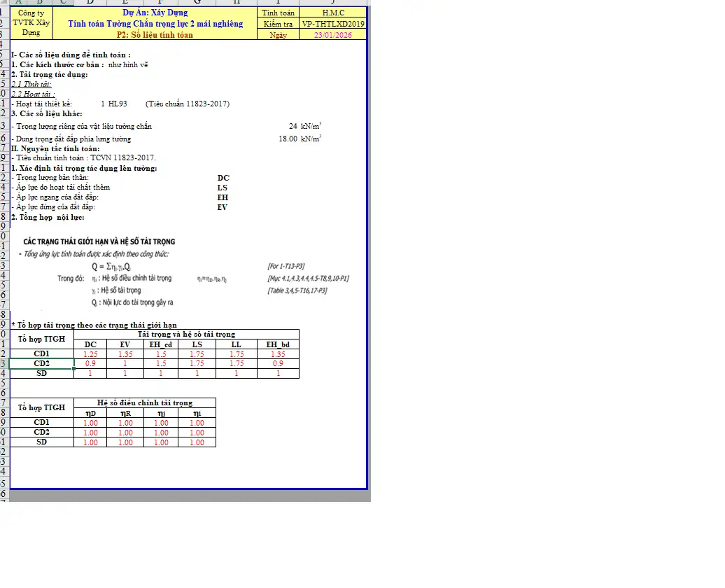Viewport: 725px width, 588px height.
Task: Select the 24 kN/m³ unit weight value
Action: 293,126
